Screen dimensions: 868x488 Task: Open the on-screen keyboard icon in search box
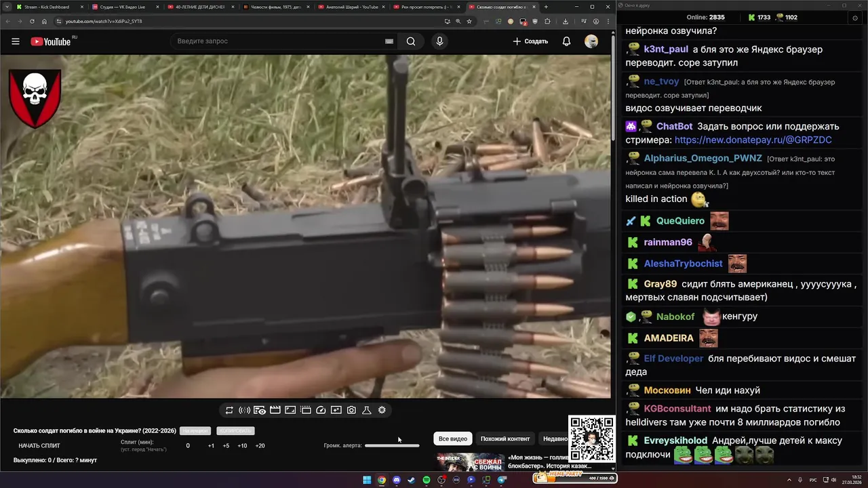[389, 41]
